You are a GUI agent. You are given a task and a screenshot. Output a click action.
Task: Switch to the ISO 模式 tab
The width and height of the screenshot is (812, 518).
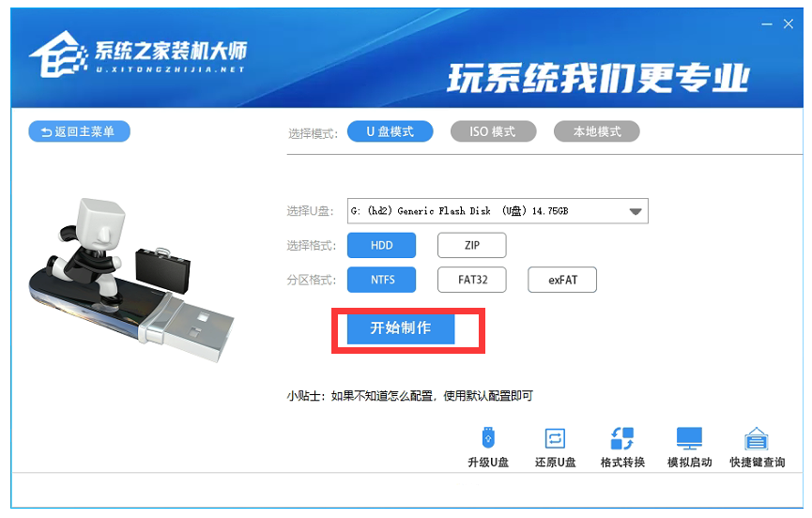[x=493, y=131]
